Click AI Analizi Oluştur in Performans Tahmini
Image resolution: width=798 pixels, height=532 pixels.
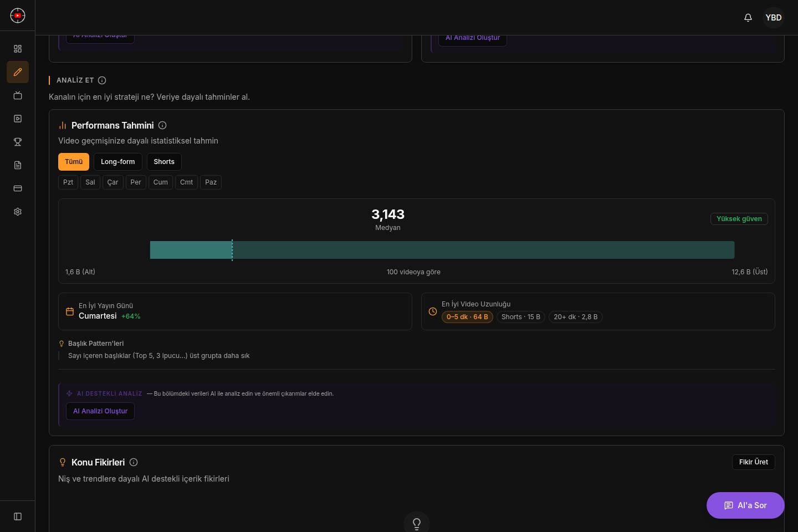(x=100, y=411)
